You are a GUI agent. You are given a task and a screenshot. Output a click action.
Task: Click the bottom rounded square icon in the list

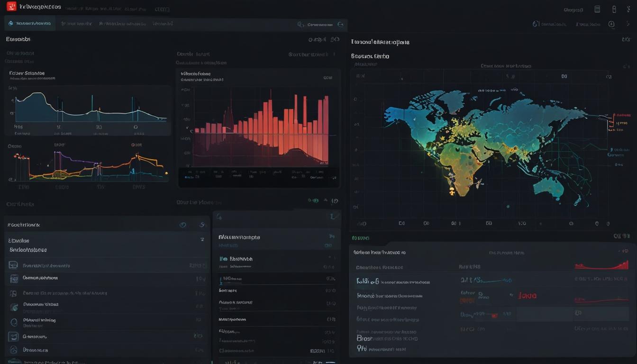[13, 337]
